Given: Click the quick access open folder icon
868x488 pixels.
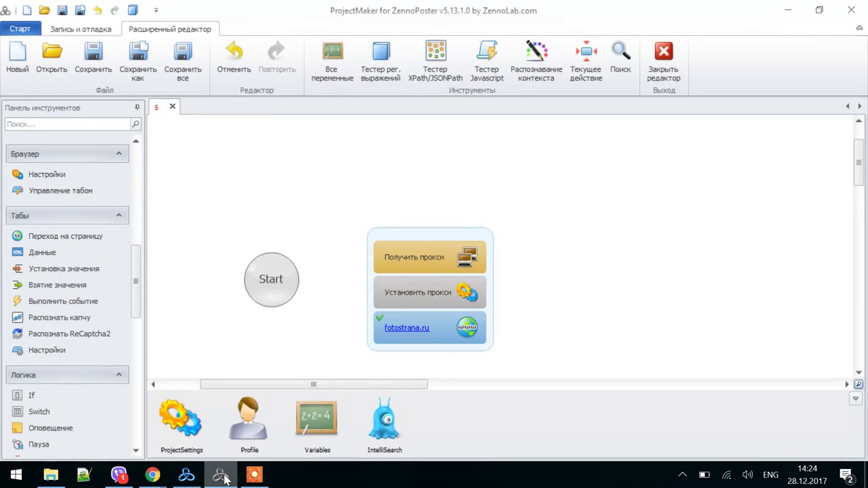Looking at the screenshot, I should [45, 10].
